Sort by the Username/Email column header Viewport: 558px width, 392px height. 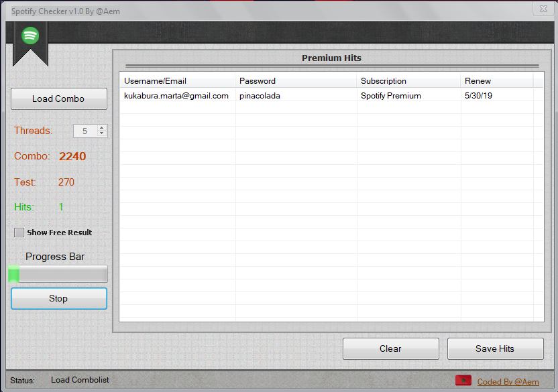tap(177, 81)
